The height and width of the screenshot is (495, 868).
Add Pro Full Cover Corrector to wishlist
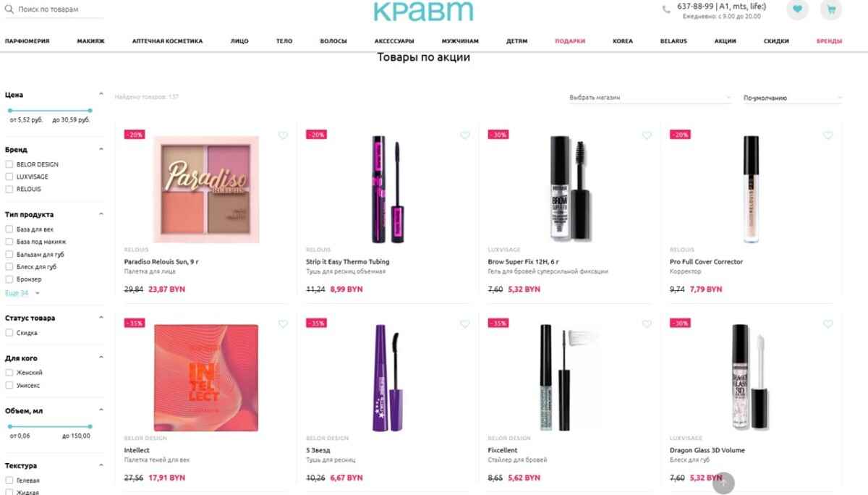pyautogui.click(x=828, y=135)
